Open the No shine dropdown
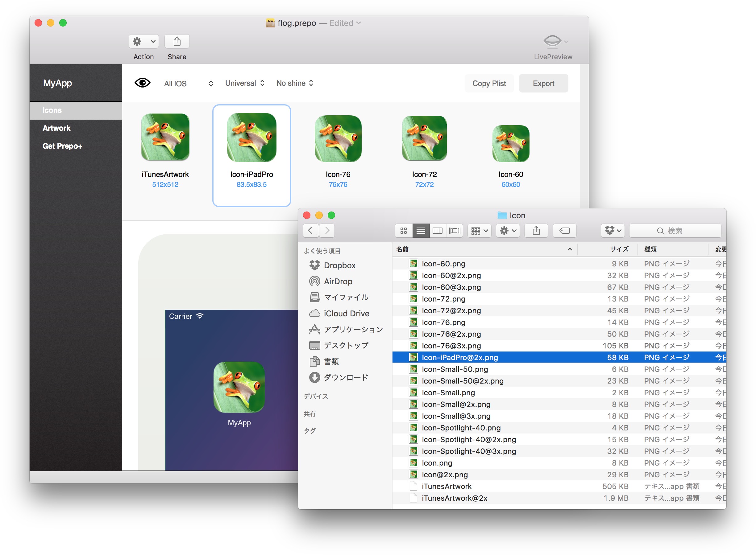The width and height of the screenshot is (756, 555). pos(294,83)
